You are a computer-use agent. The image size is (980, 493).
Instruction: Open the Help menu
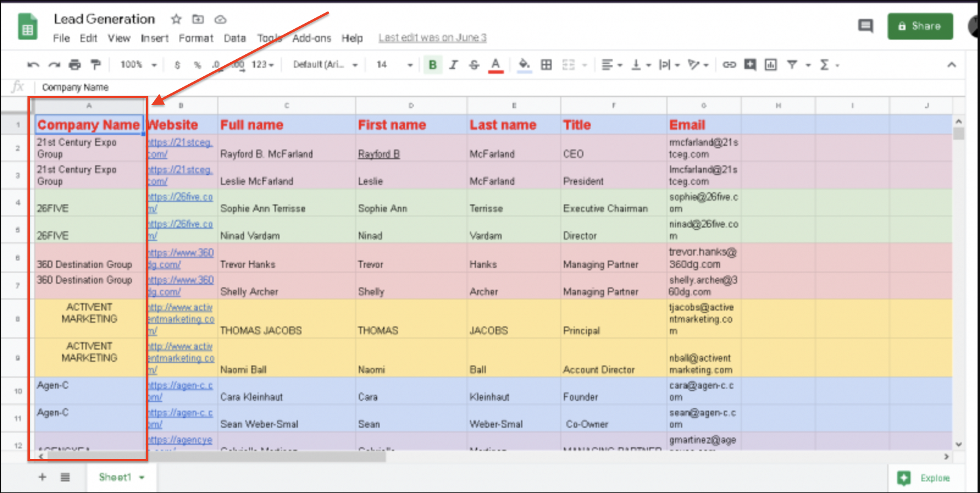352,38
